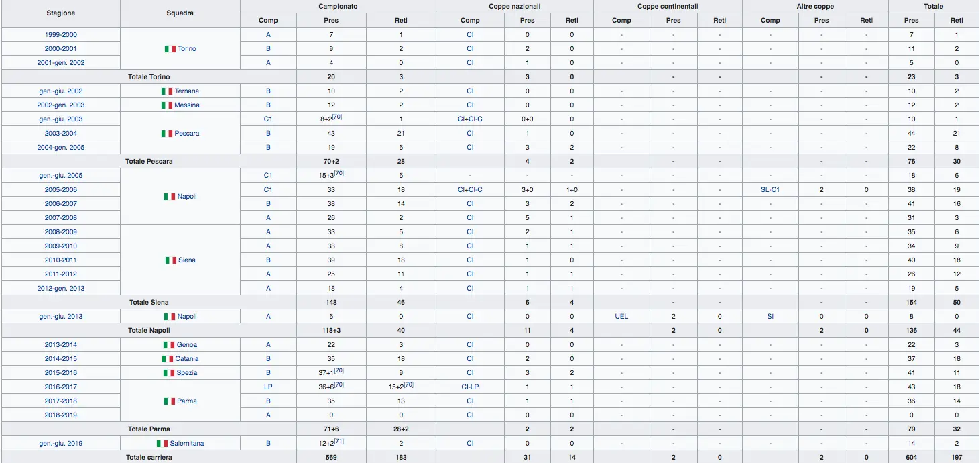This screenshot has height=463, width=980.
Task: Open the Spezia team link
Action: click(x=187, y=373)
